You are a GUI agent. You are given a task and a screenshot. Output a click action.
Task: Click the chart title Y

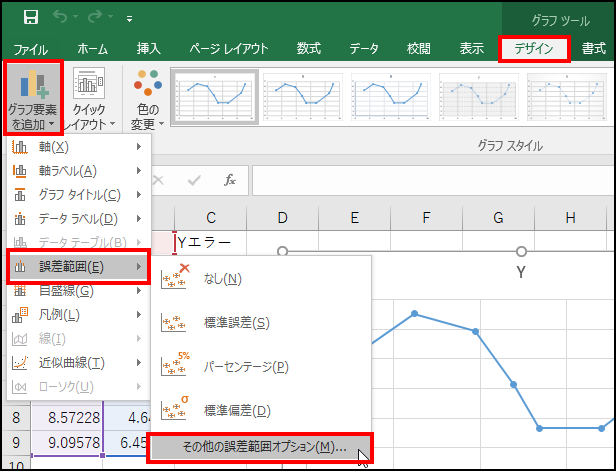(x=521, y=272)
